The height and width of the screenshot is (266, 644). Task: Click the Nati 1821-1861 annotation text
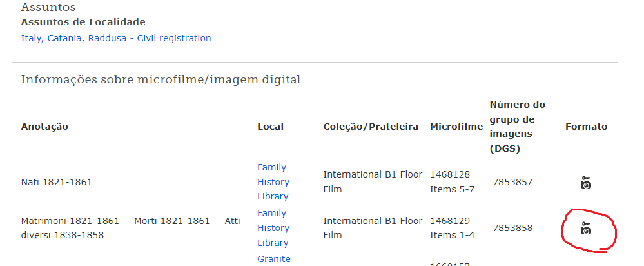tap(57, 181)
